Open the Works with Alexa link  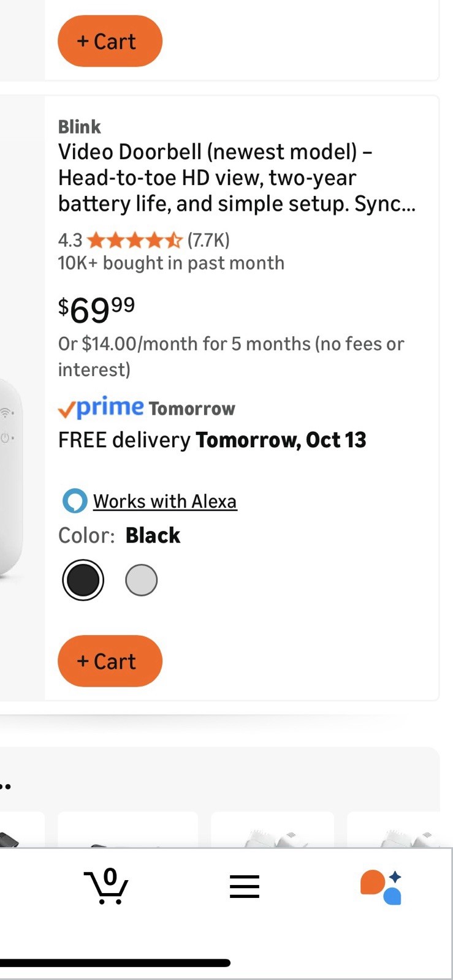point(165,501)
